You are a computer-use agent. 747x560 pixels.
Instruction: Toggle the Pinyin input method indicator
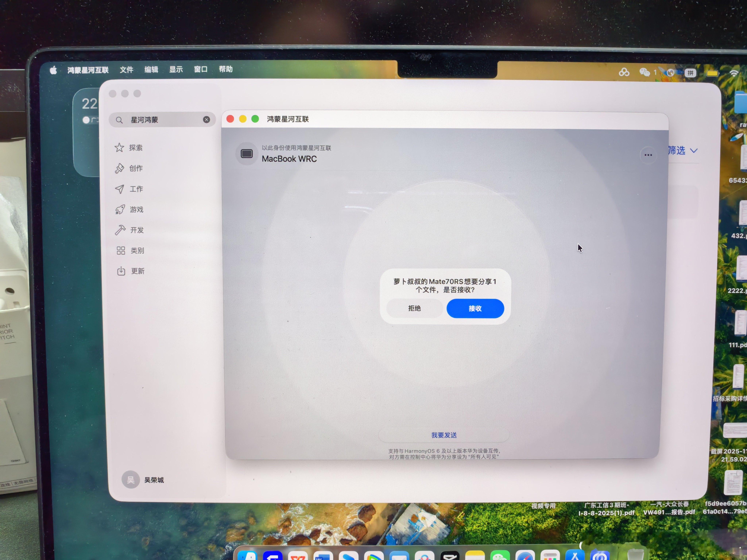[x=690, y=73]
